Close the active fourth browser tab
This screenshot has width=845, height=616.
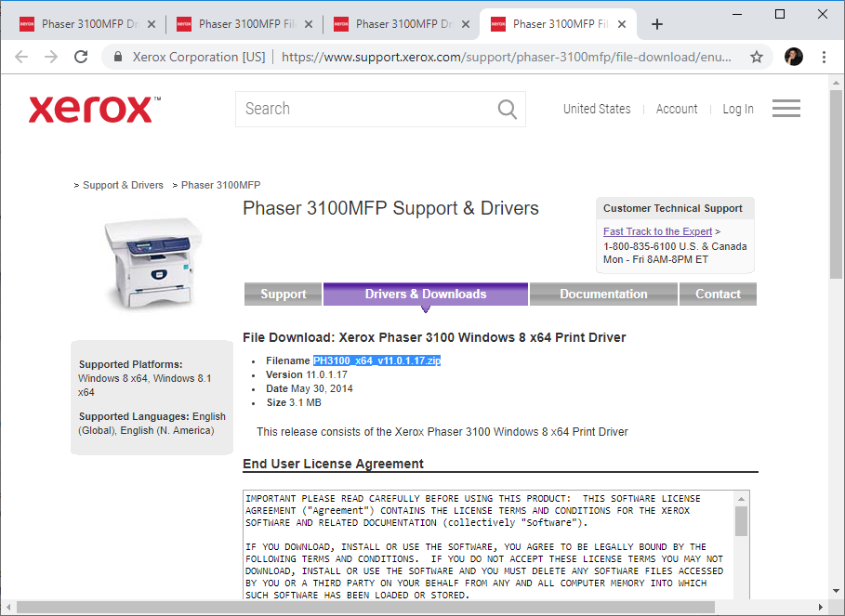click(622, 24)
